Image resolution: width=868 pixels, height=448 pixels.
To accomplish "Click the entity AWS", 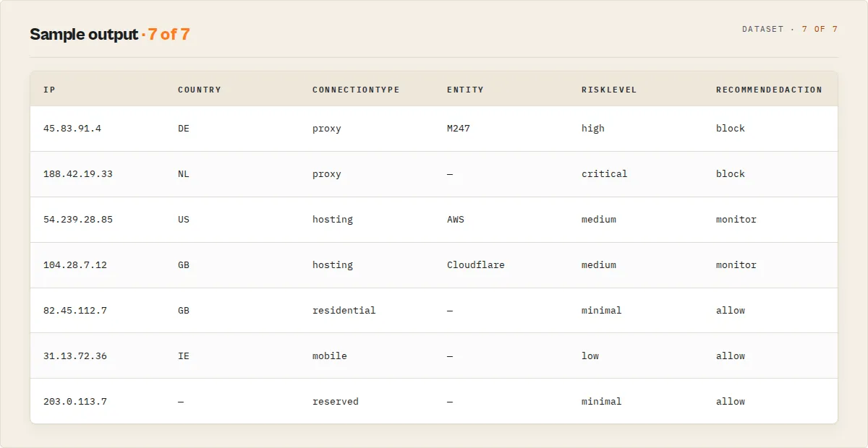I will 456,220.
